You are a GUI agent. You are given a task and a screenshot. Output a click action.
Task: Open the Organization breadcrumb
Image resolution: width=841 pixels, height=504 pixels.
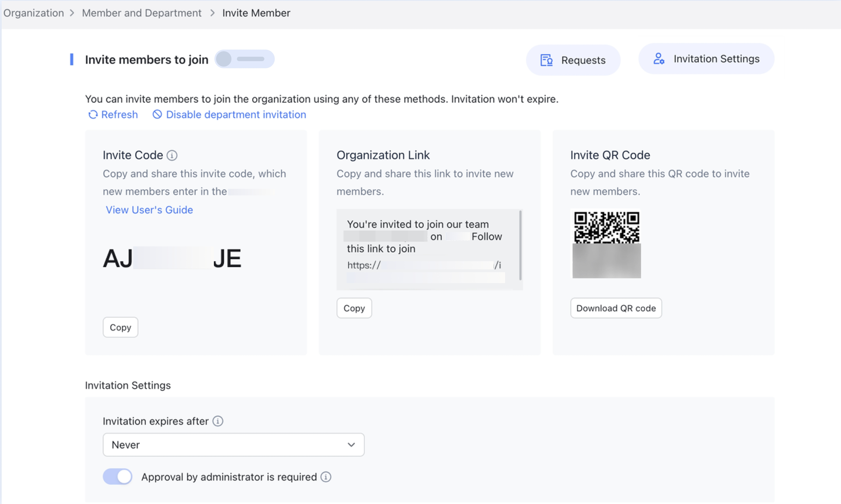[33, 13]
